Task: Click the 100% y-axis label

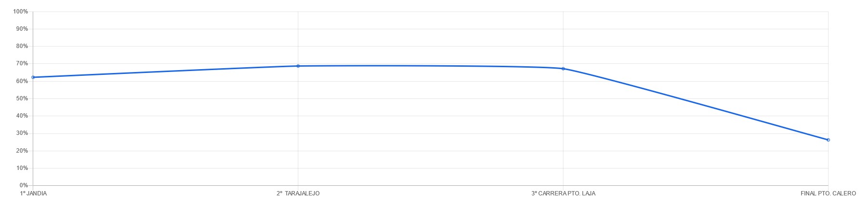Action: [x=20, y=12]
